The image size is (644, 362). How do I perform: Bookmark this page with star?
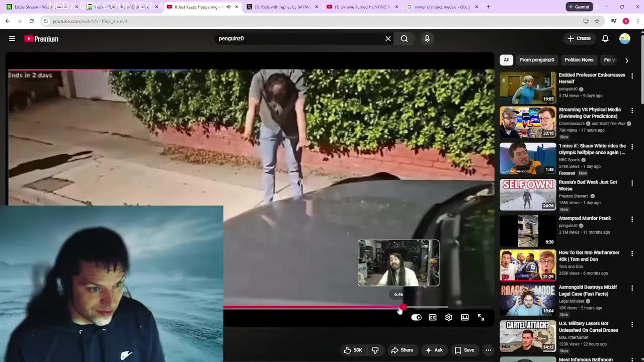pos(597,21)
